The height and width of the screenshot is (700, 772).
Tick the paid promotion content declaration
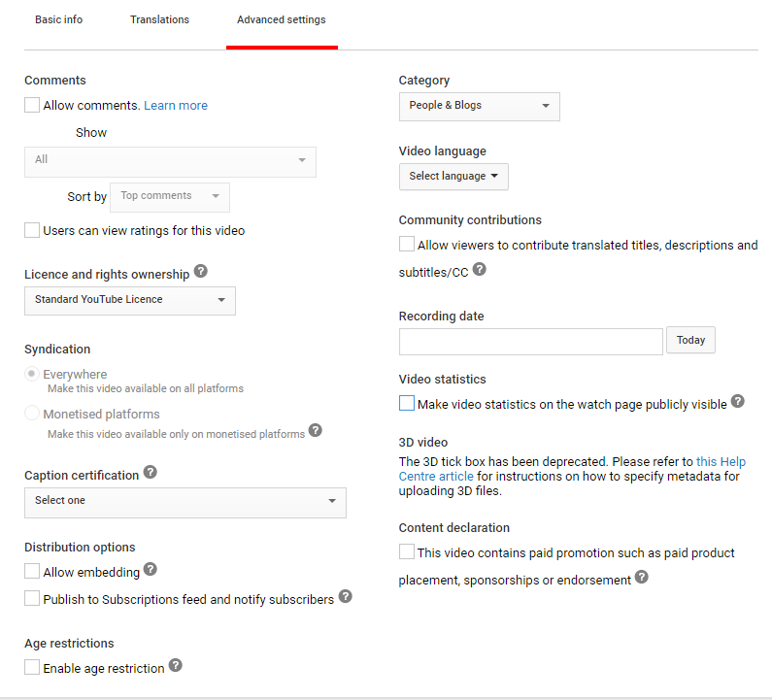407,551
